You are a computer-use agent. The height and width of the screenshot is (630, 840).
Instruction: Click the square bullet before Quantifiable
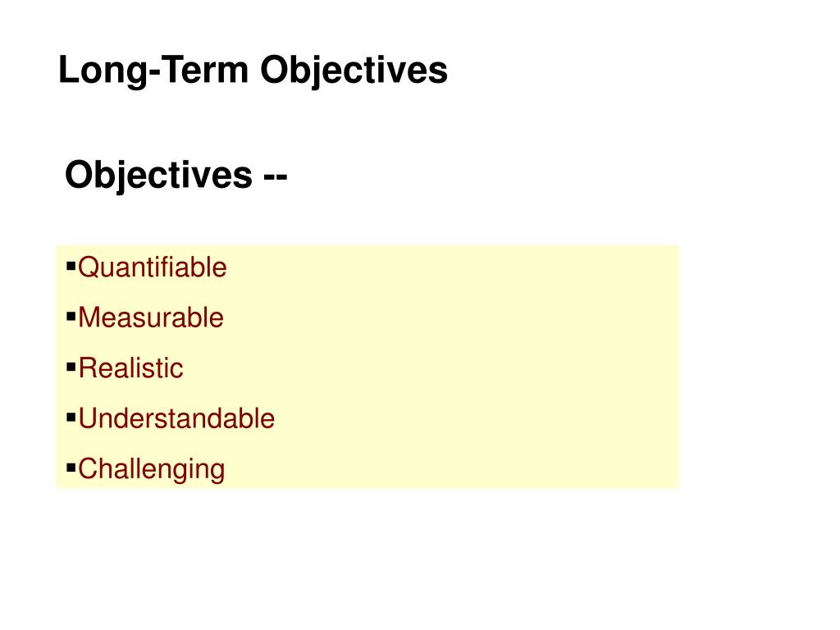[x=71, y=267]
